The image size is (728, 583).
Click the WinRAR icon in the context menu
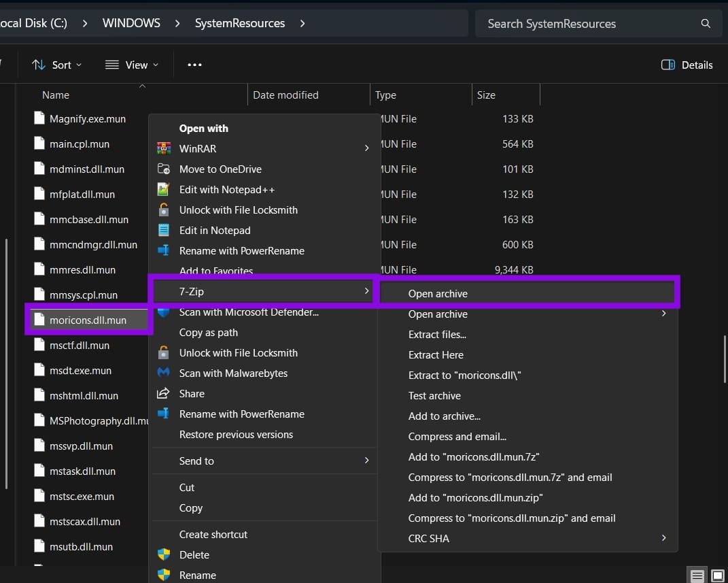163,149
